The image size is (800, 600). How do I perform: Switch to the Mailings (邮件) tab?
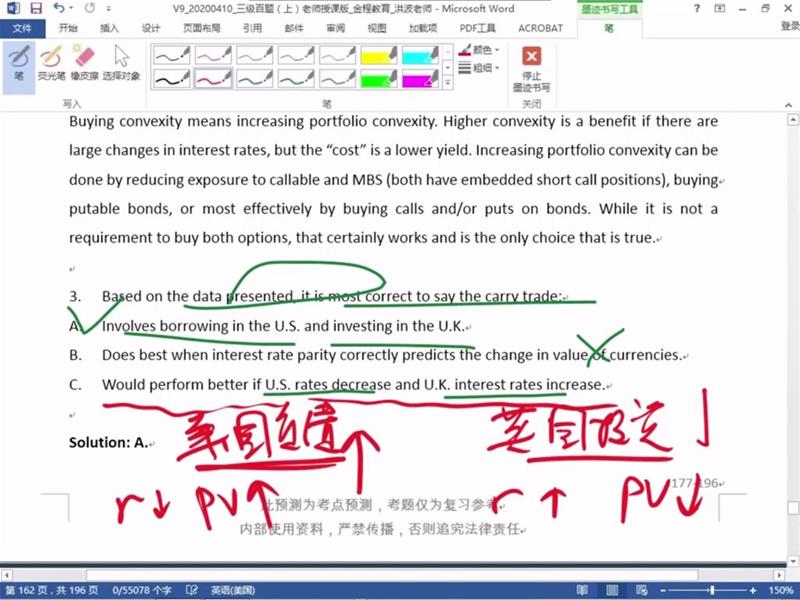click(x=294, y=28)
